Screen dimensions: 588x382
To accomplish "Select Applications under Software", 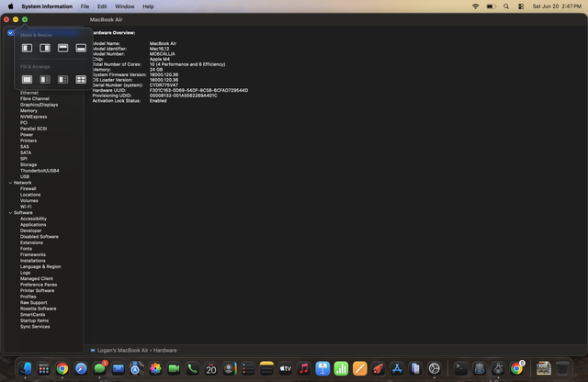I will pyautogui.click(x=33, y=225).
